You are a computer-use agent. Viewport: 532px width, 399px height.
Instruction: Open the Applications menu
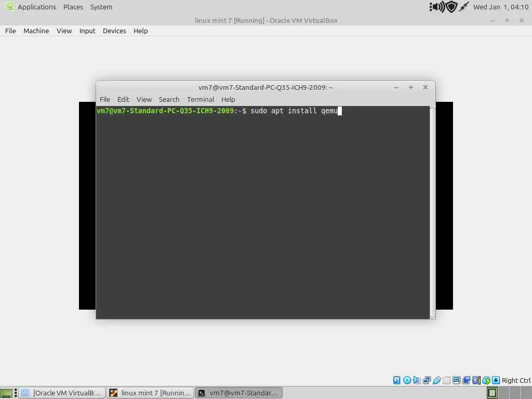tap(37, 7)
